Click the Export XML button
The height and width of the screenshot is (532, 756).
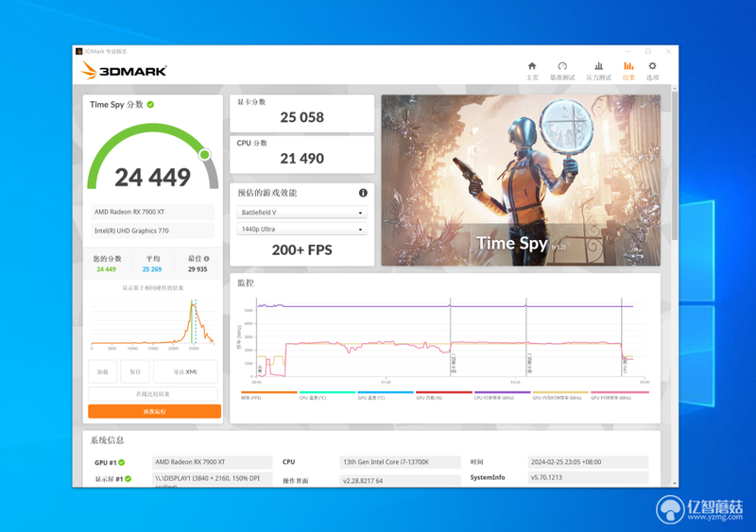(x=185, y=372)
